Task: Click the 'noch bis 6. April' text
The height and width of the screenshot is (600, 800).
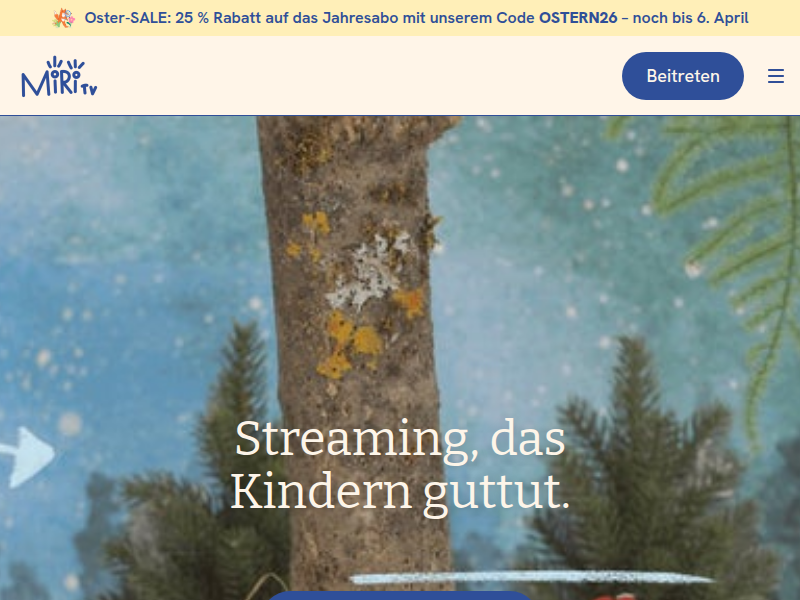Action: (x=690, y=18)
